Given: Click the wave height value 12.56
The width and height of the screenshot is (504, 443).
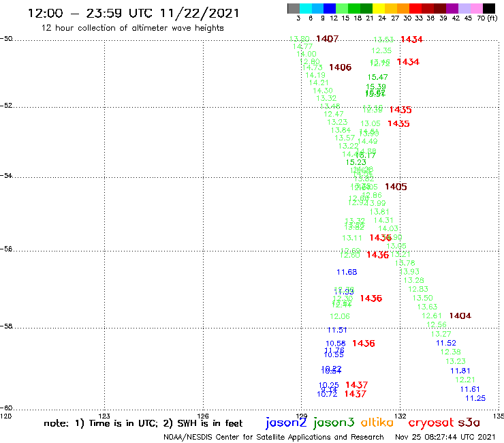Looking at the screenshot, I should [437, 324].
